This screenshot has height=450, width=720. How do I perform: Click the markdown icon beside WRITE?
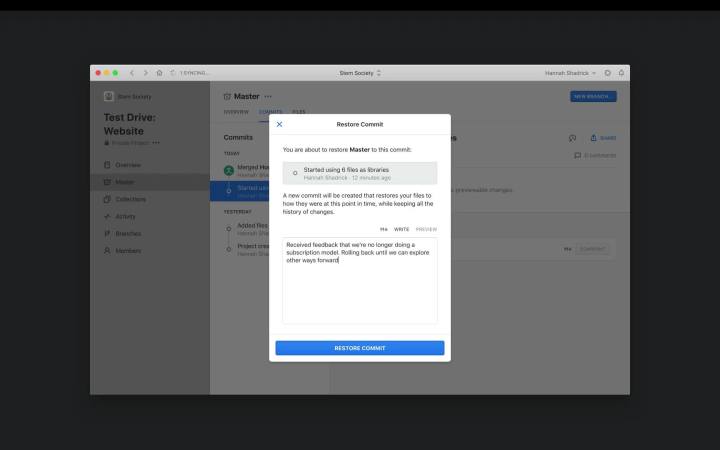(x=383, y=229)
